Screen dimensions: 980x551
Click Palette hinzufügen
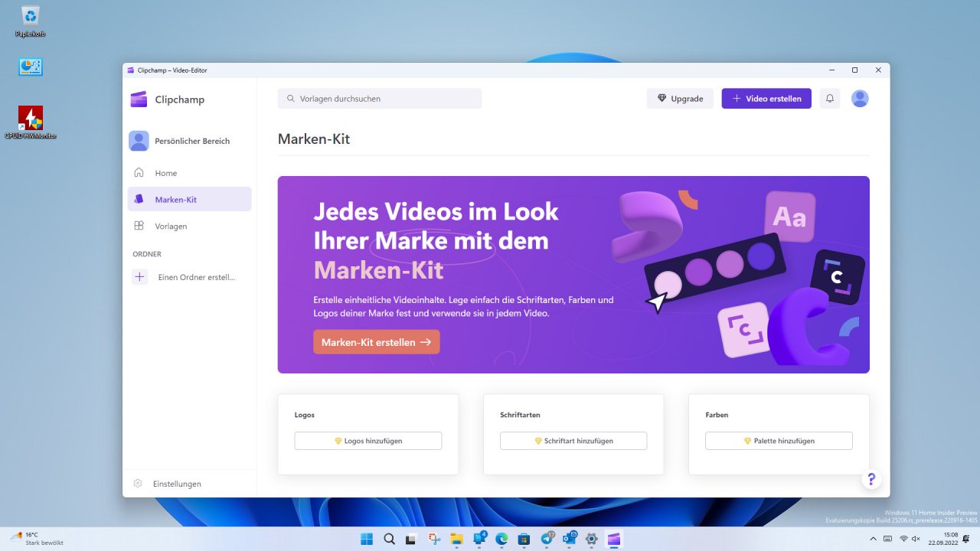point(779,441)
